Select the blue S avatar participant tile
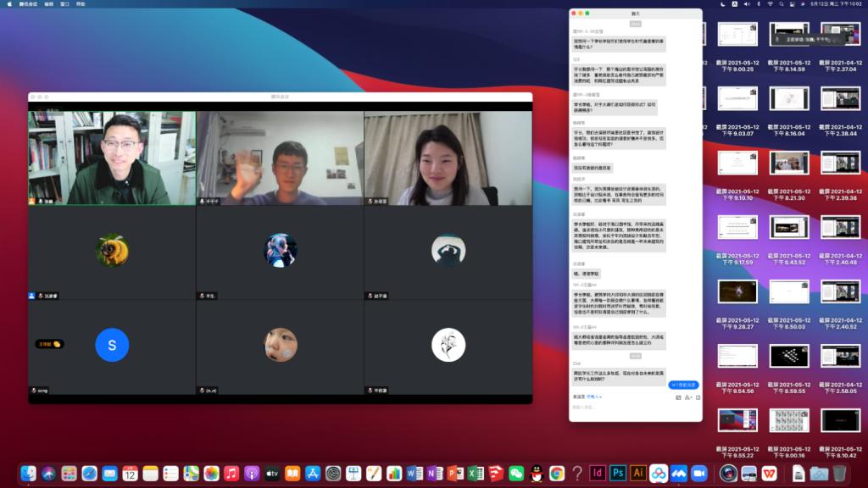 (112, 345)
